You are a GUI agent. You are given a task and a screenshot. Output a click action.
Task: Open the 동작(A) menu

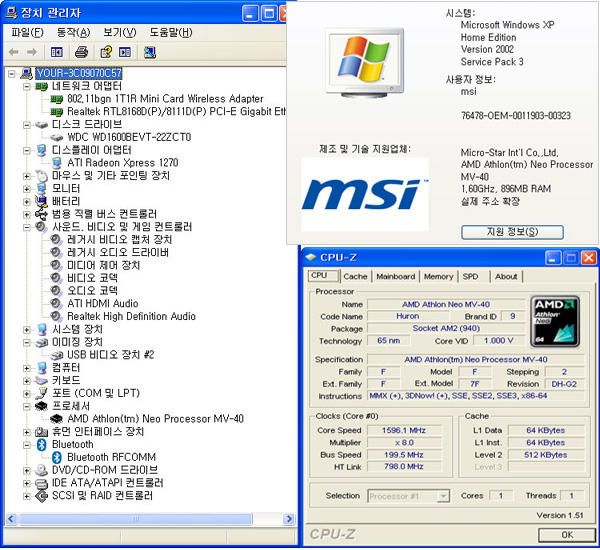click(x=73, y=33)
